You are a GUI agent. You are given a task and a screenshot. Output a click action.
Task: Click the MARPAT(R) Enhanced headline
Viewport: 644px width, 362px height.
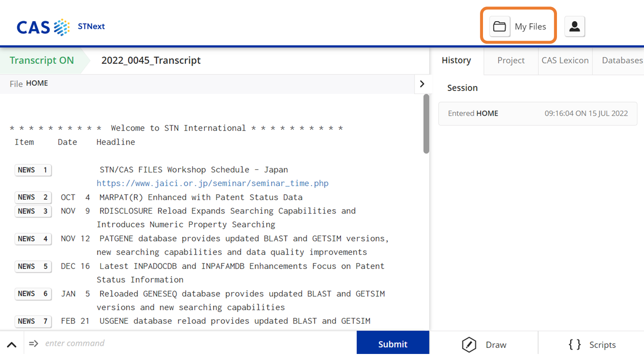coord(201,197)
